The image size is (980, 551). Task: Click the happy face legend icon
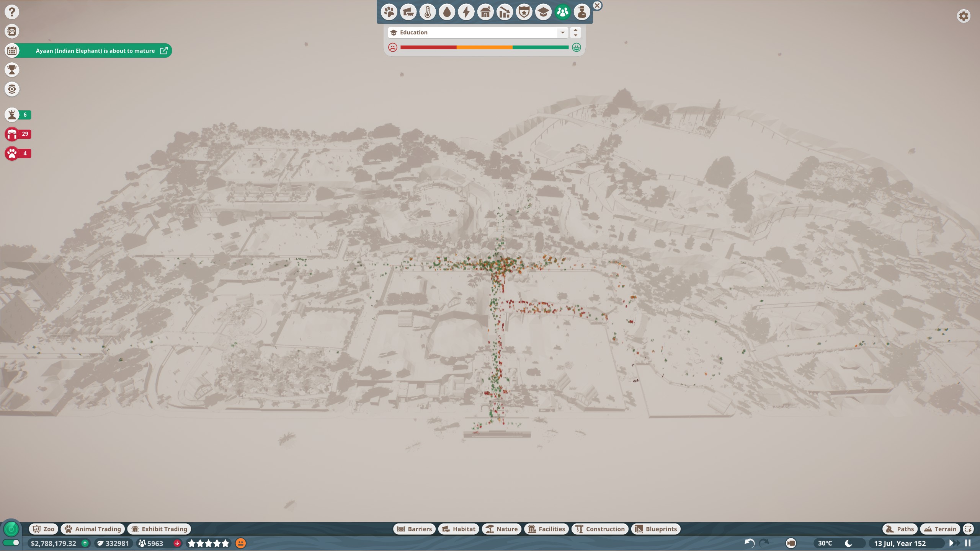[x=577, y=47]
